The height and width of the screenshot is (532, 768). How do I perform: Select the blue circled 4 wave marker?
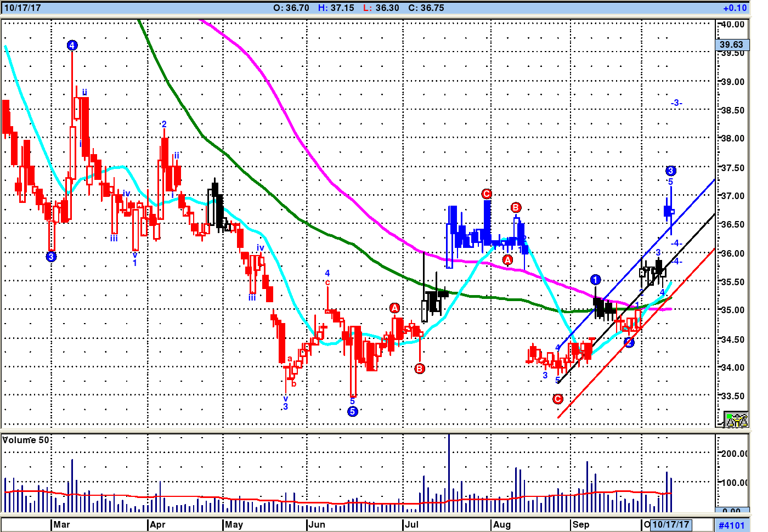72,46
